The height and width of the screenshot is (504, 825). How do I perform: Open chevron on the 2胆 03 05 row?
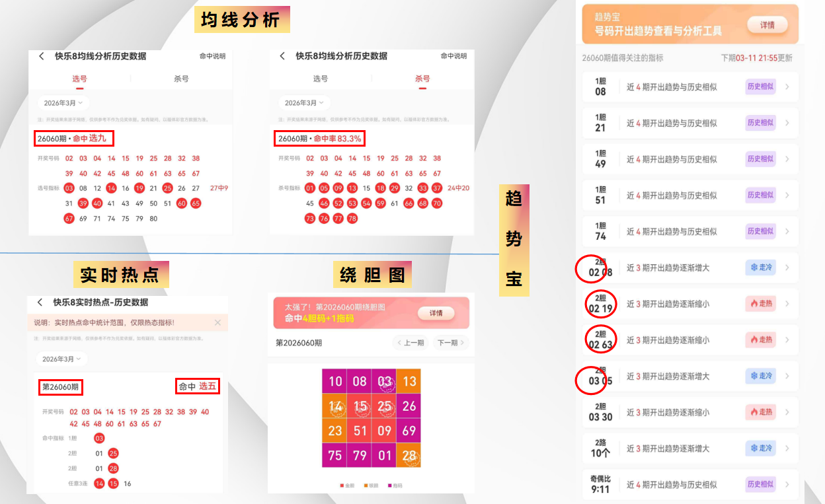pyautogui.click(x=787, y=376)
